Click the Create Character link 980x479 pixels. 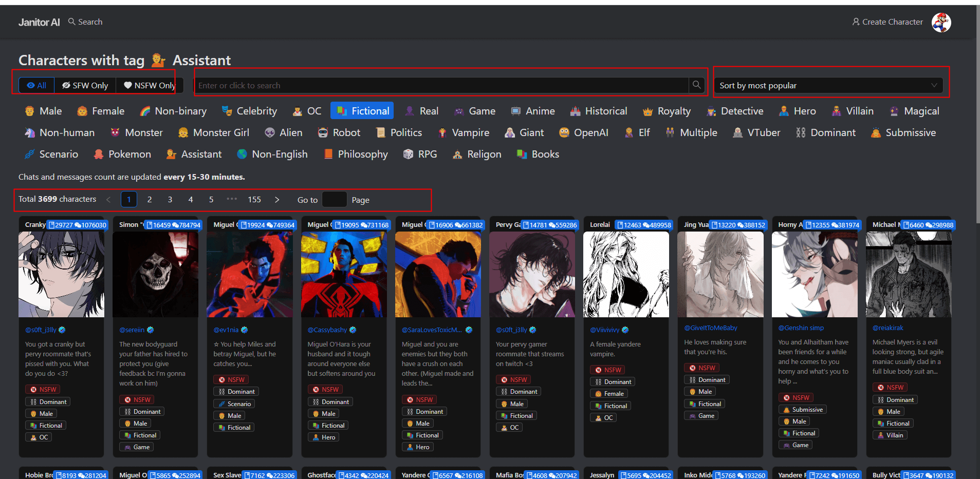pyautogui.click(x=887, y=22)
